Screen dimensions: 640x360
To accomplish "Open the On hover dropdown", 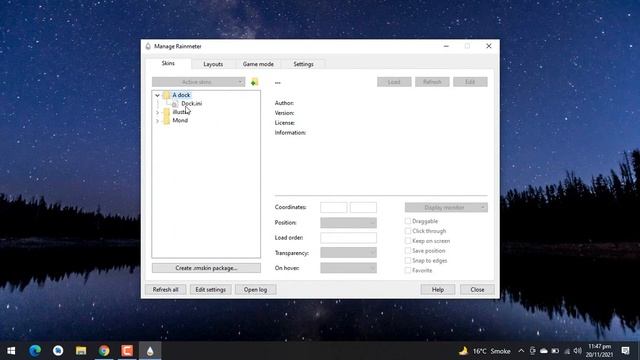I will pos(348,268).
